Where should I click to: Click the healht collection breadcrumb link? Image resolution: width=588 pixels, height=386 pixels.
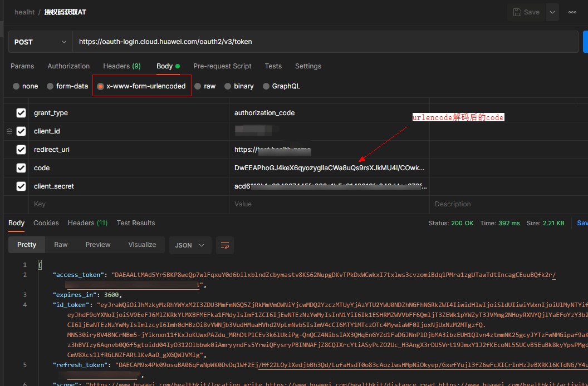coord(24,12)
